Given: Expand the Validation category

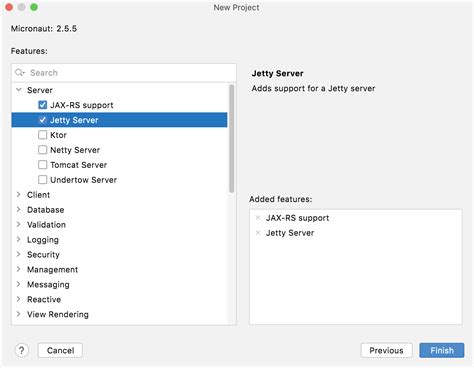Looking at the screenshot, I should click(19, 224).
